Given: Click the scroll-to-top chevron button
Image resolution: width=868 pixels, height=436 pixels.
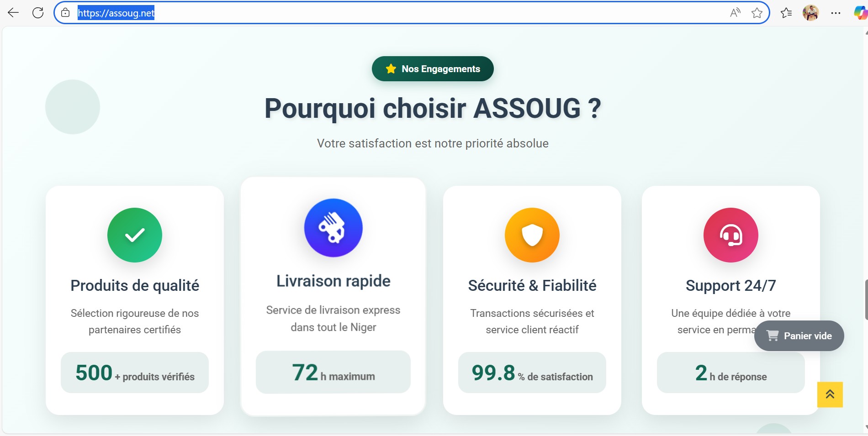Looking at the screenshot, I should pos(830,394).
